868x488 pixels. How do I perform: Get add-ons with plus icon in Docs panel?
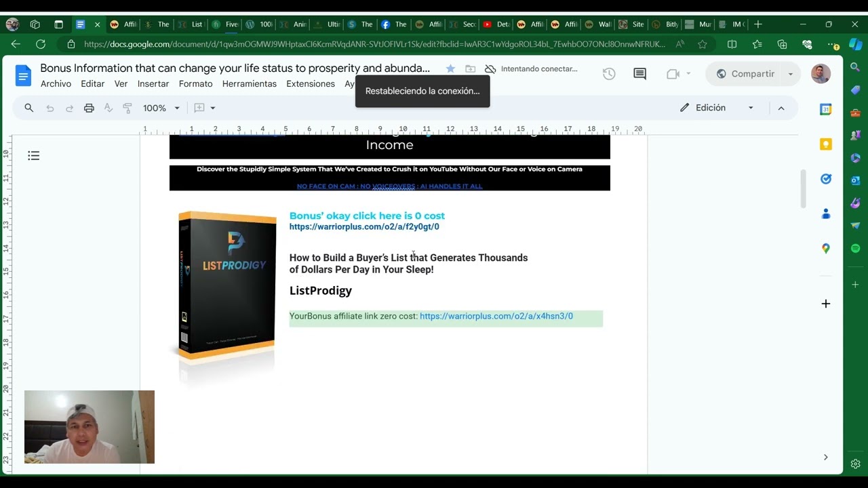tap(825, 304)
